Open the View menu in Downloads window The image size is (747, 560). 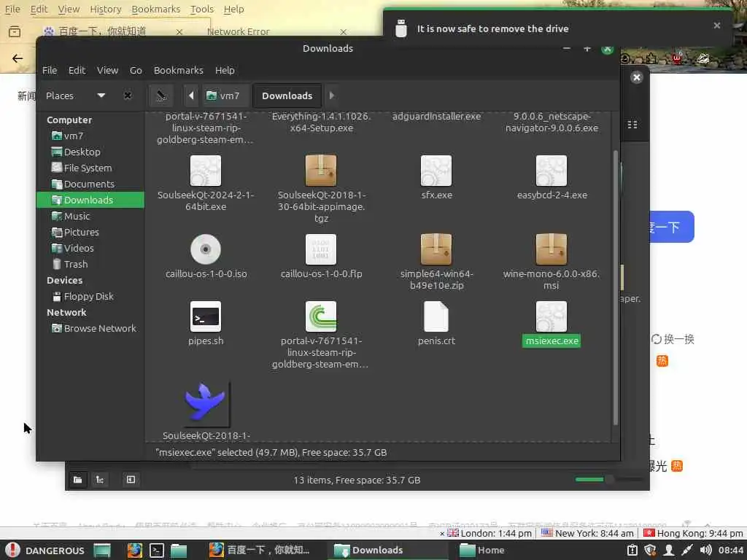coord(108,71)
